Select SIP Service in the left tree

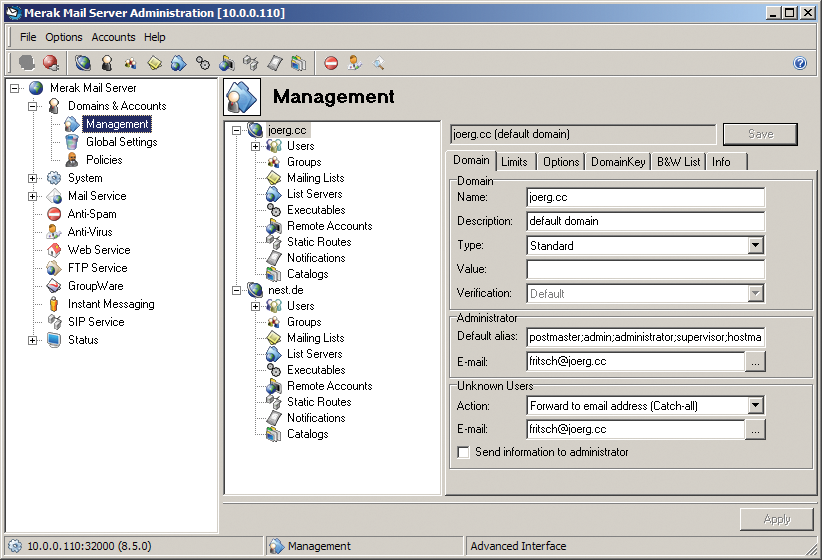point(96,322)
